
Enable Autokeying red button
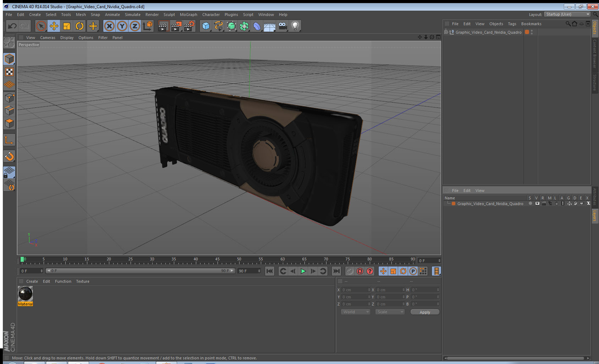tap(360, 271)
